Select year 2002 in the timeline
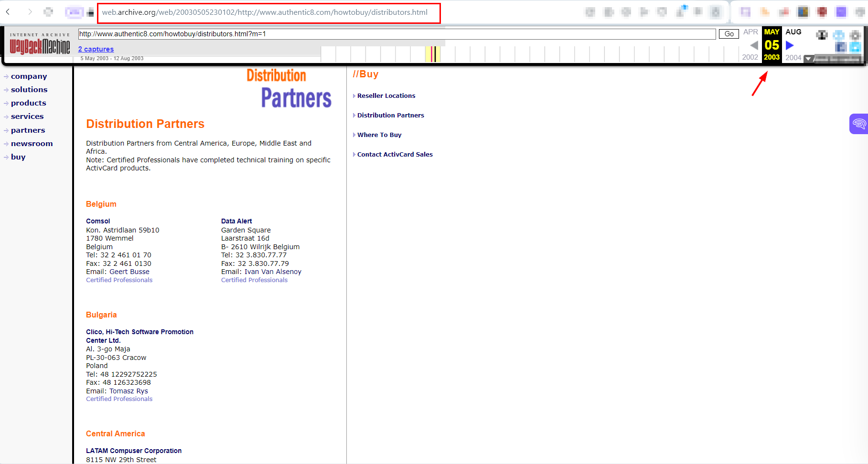The image size is (868, 464). [750, 57]
